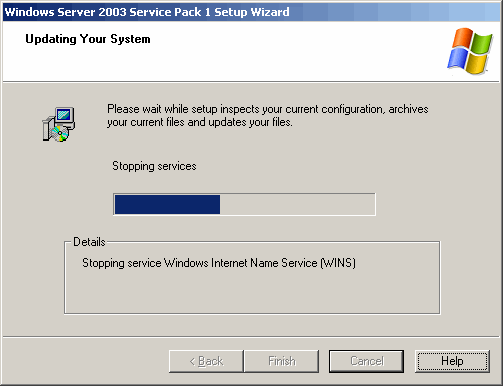The height and width of the screenshot is (386, 503).
Task: Click the monitor in the setup icon
Action: [x=65, y=116]
